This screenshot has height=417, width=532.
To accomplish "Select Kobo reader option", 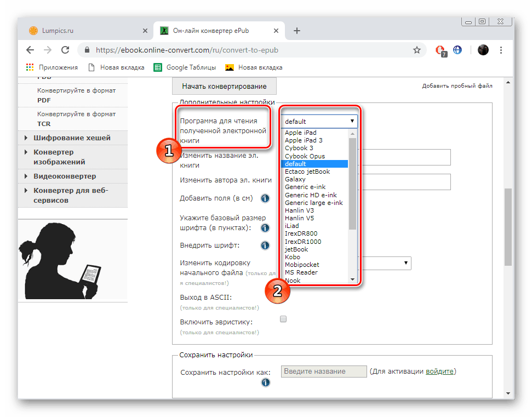I will (x=314, y=257).
